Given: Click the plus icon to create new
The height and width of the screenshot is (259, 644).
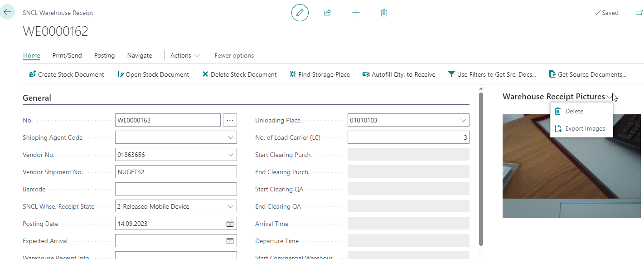Looking at the screenshot, I should tap(356, 13).
